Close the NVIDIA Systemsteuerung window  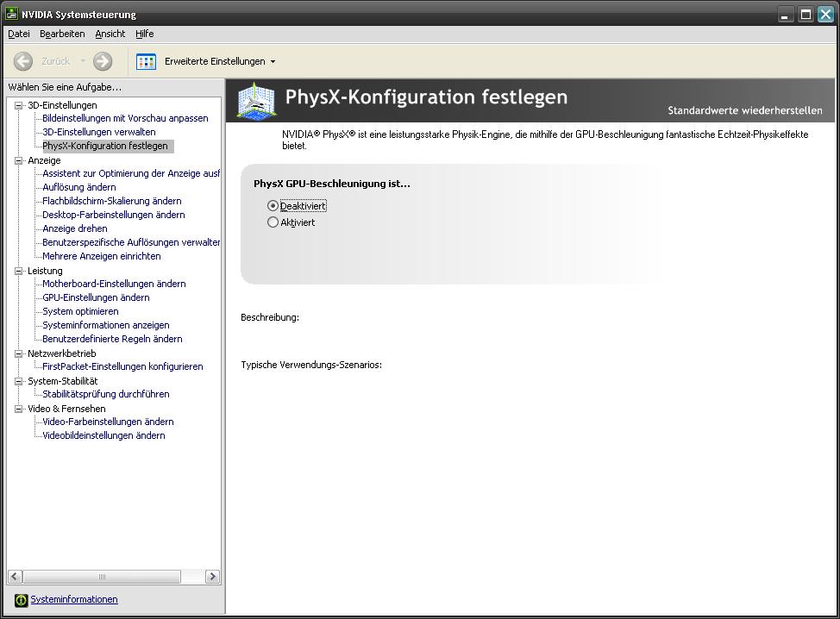click(x=825, y=15)
